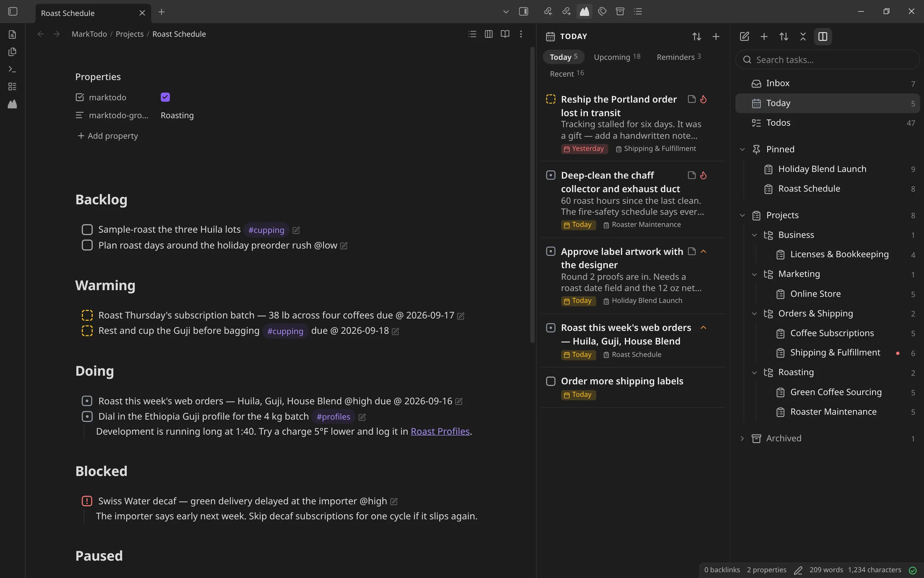The height and width of the screenshot is (578, 924).
Task: Expand the Archived section
Action: [x=742, y=439]
